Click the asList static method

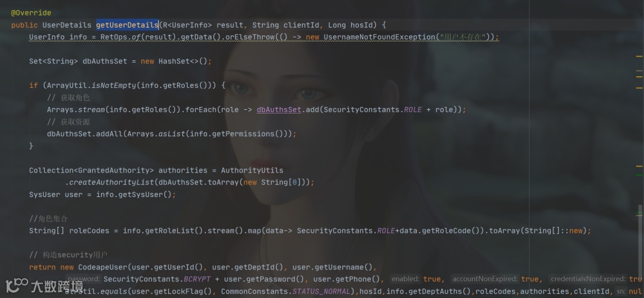coord(172,134)
